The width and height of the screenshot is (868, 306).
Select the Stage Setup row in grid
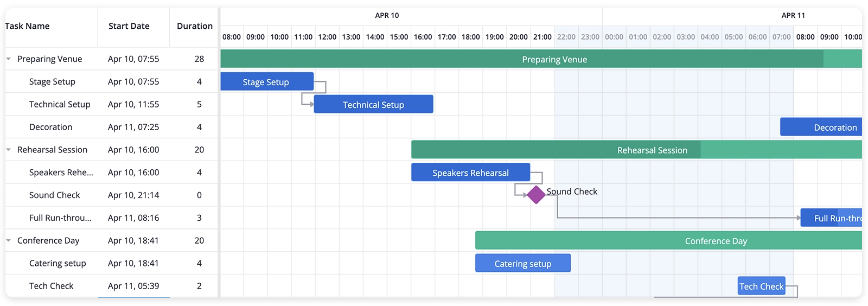111,81
